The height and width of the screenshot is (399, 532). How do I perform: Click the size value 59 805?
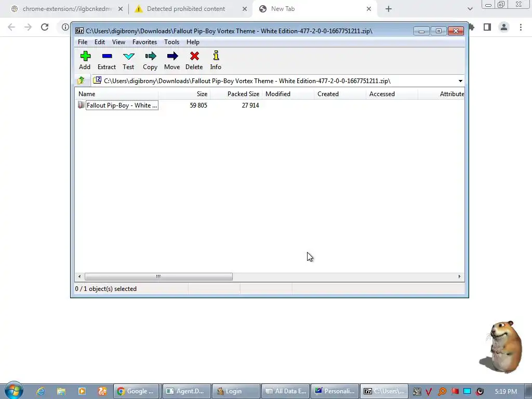tap(198, 105)
